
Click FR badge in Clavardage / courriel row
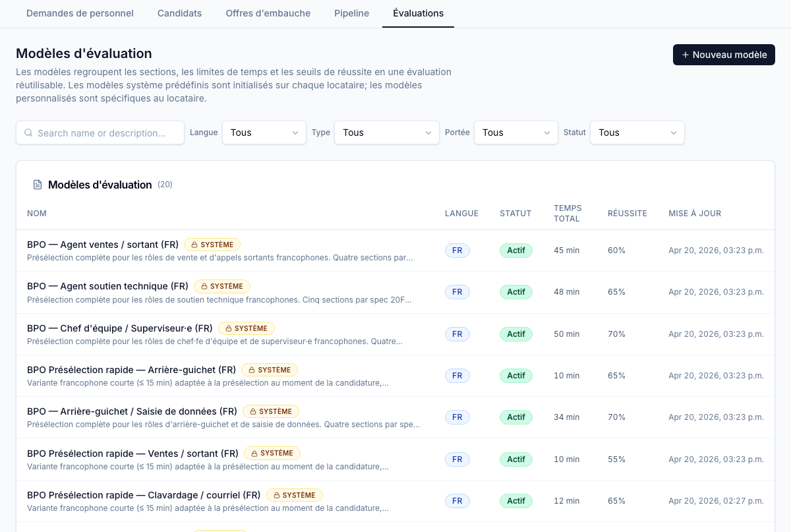point(457,501)
